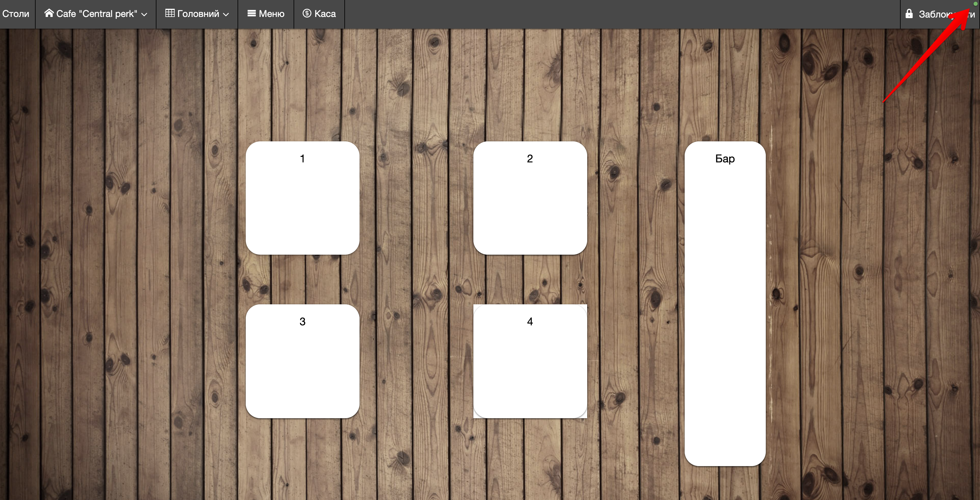The image size is (980, 500).
Task: Click the green connection status dot
Action: 975,4
